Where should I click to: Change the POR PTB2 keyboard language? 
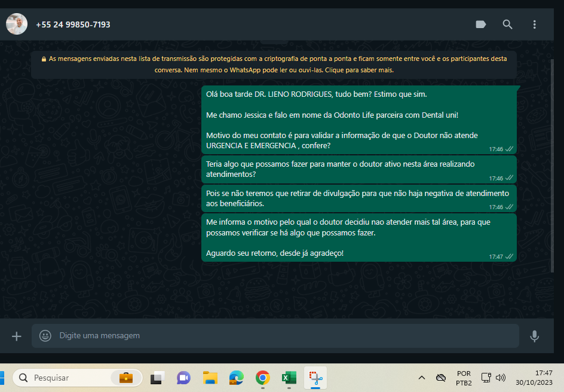pos(464,378)
